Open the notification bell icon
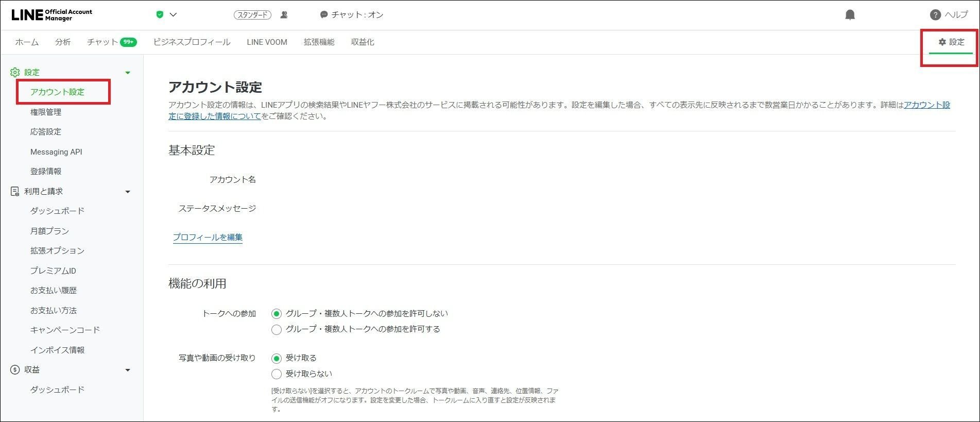This screenshot has height=422, width=980. tap(850, 14)
